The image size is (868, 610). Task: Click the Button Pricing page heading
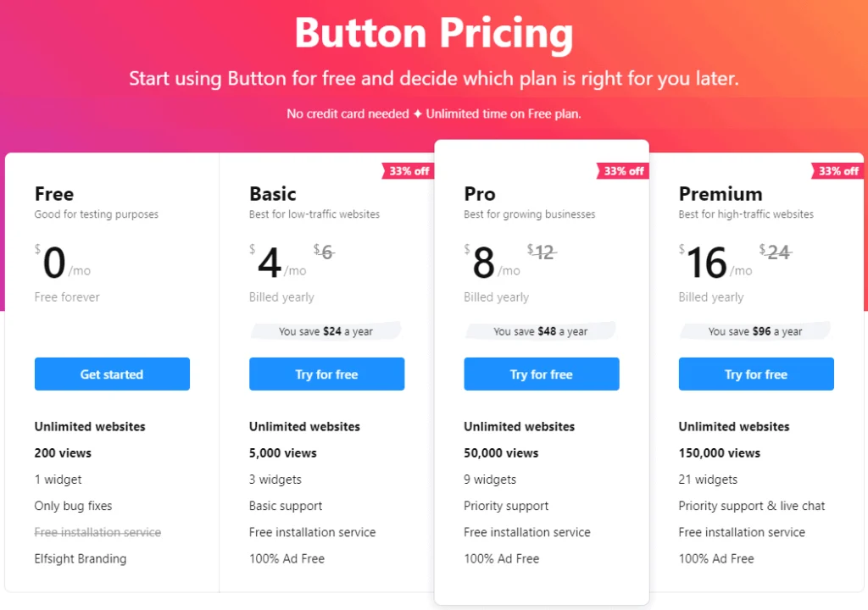tap(433, 33)
